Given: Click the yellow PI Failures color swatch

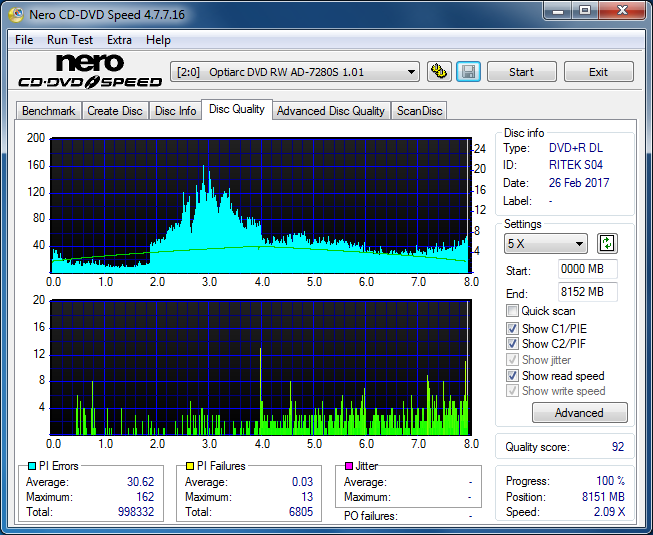Looking at the screenshot, I should (190, 466).
